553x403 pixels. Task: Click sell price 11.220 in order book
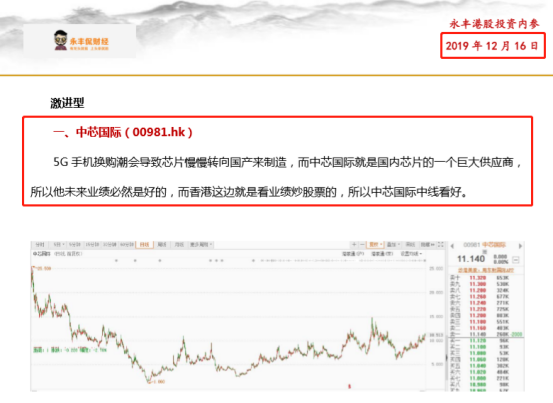tap(478, 309)
